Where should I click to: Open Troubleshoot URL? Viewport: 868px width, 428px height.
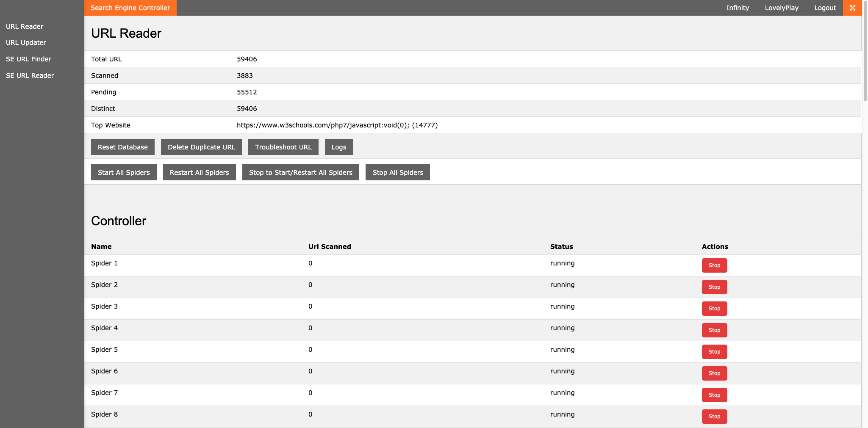[x=283, y=147]
